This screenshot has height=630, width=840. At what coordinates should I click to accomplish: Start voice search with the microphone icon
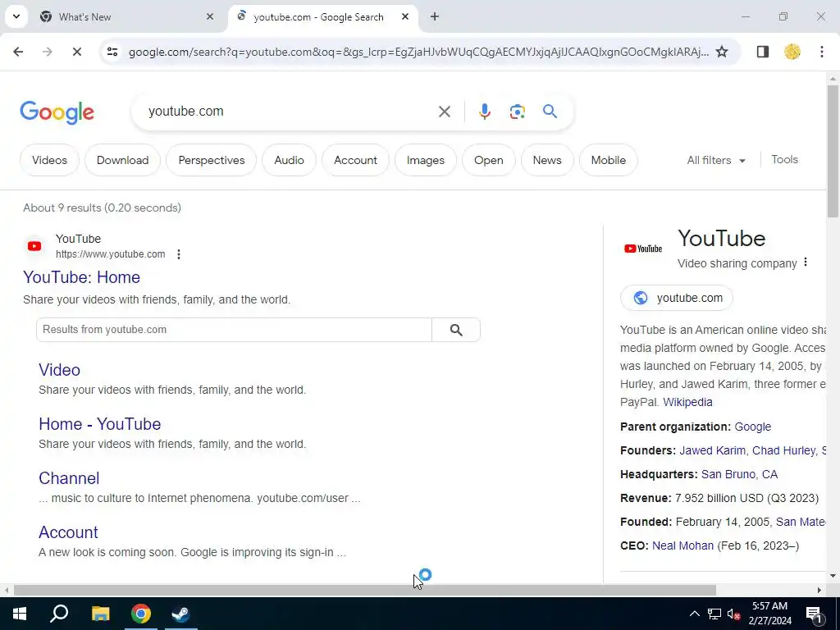coord(484,112)
